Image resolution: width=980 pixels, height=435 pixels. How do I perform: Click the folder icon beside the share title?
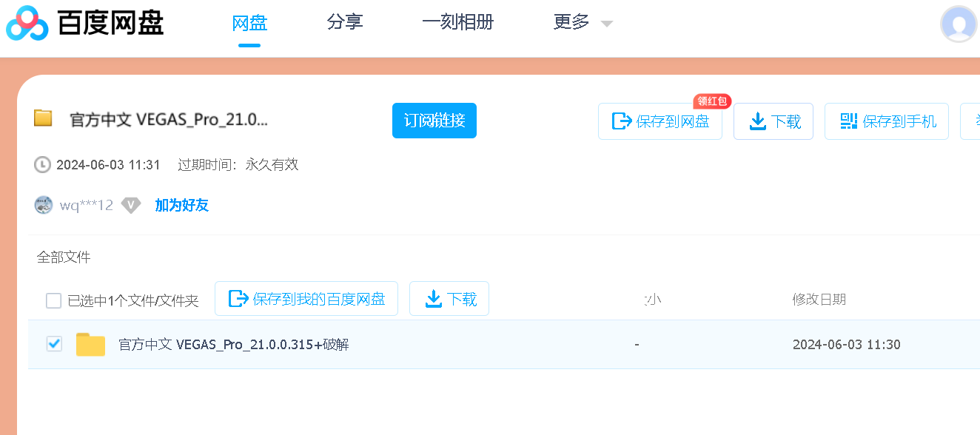[43, 118]
